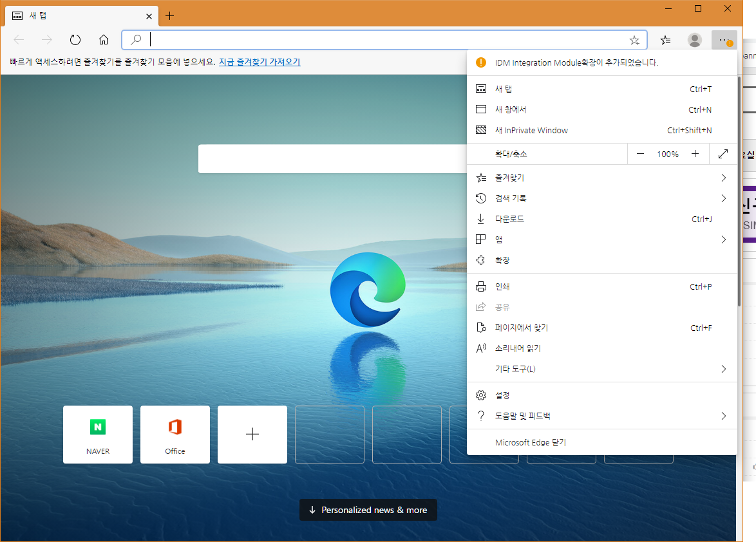756x542 pixels.
Task: Close the settings and more menu button
Action: (x=724, y=40)
